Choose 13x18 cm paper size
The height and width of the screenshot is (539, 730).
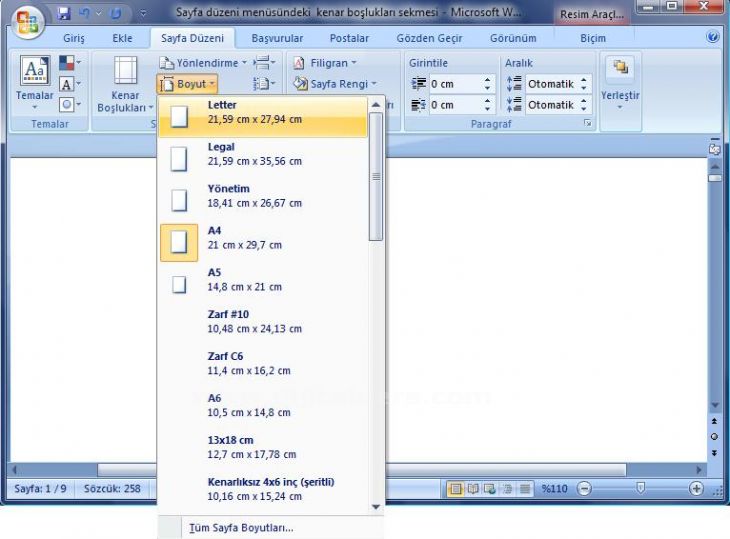tap(264, 451)
